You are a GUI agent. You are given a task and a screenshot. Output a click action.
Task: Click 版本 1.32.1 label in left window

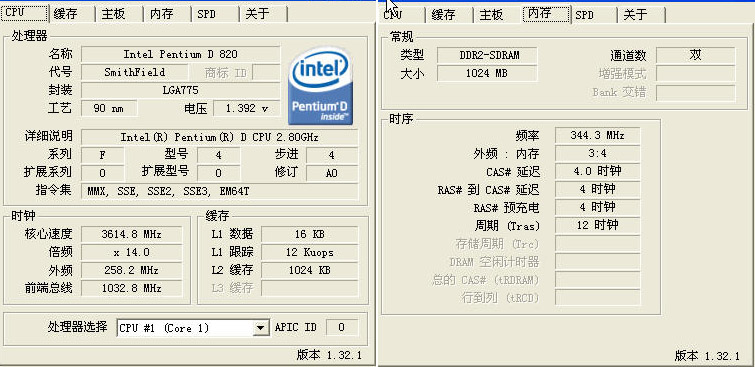tap(329, 355)
